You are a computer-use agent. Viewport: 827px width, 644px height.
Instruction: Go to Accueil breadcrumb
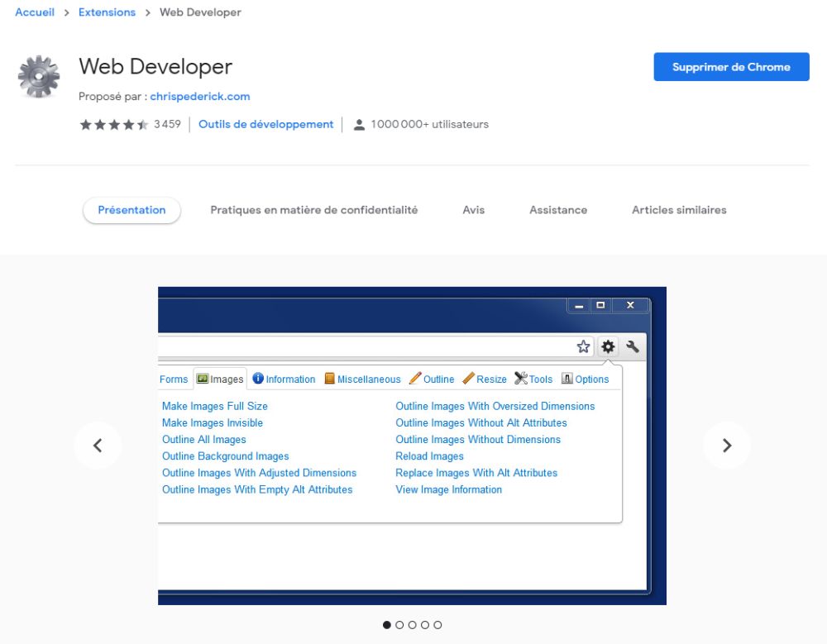coord(35,12)
